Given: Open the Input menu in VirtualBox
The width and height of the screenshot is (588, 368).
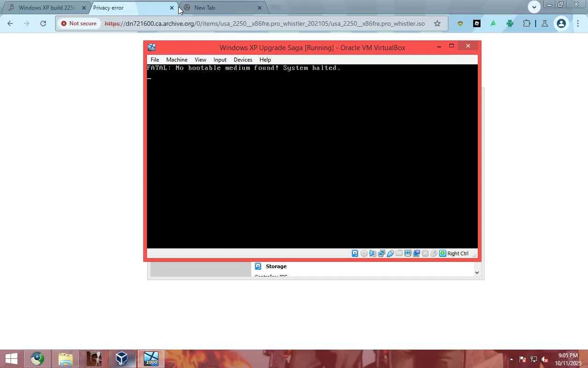Looking at the screenshot, I should [x=220, y=60].
